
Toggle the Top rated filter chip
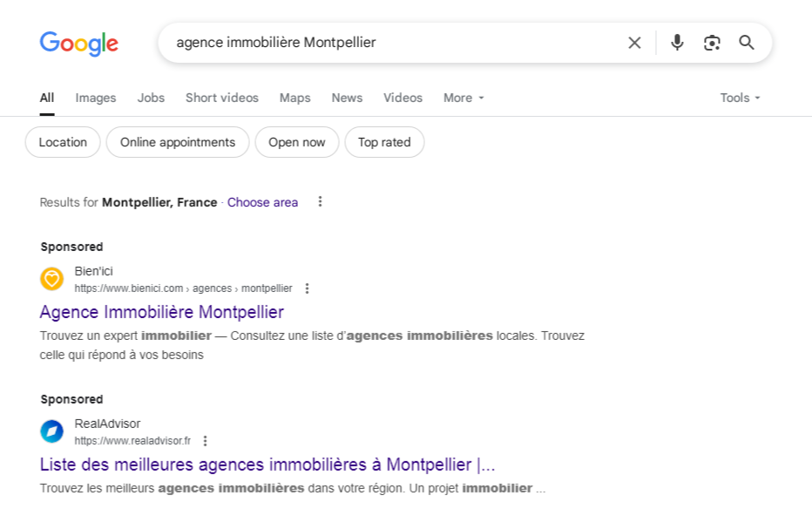[x=384, y=142]
